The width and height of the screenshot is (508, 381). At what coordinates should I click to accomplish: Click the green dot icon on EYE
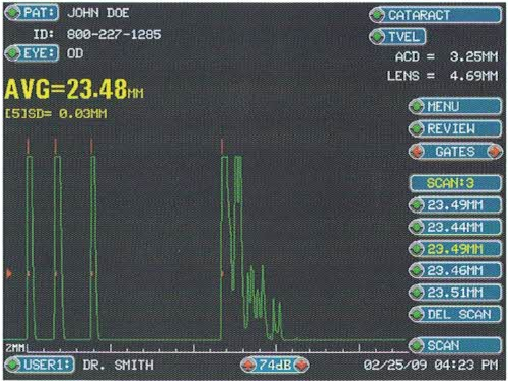click(x=13, y=53)
